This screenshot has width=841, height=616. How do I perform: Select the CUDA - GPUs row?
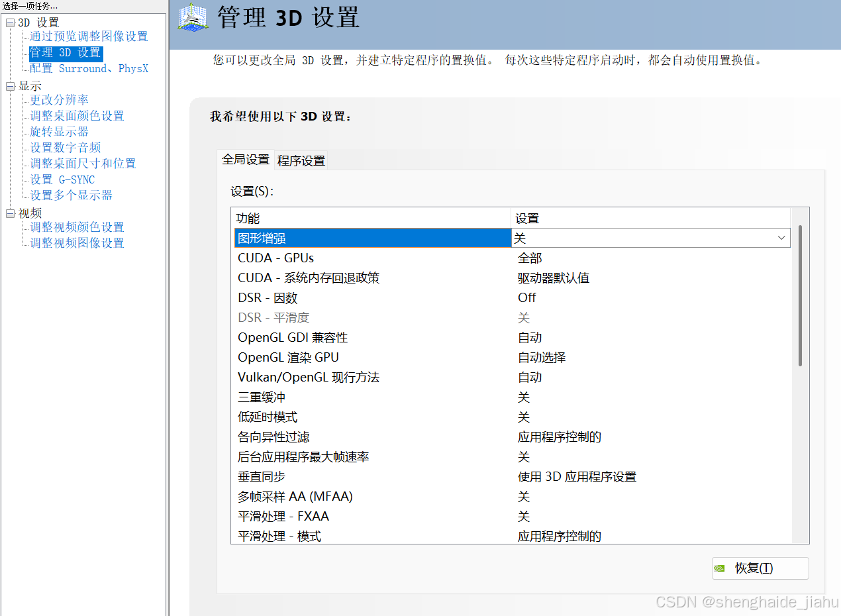pyautogui.click(x=513, y=258)
